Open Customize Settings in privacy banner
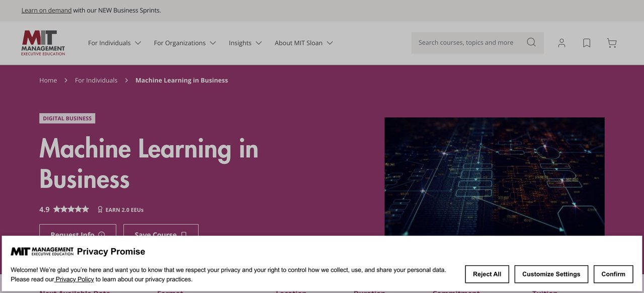 [551, 274]
